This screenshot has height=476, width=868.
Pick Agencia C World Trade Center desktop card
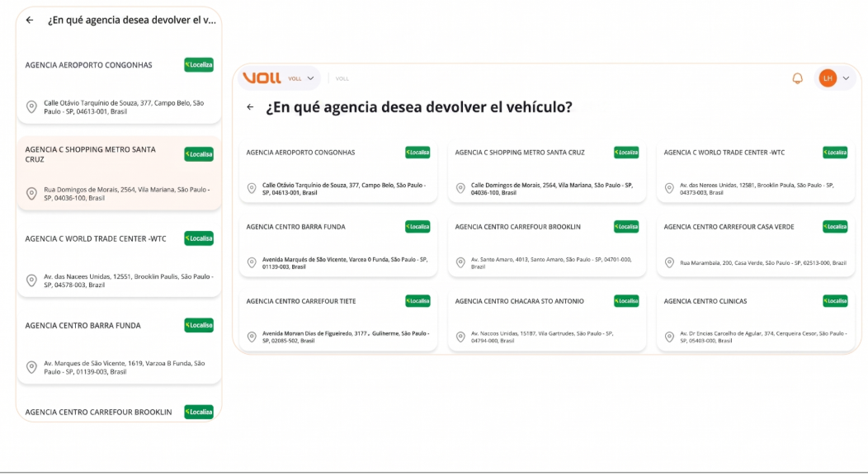click(x=756, y=172)
